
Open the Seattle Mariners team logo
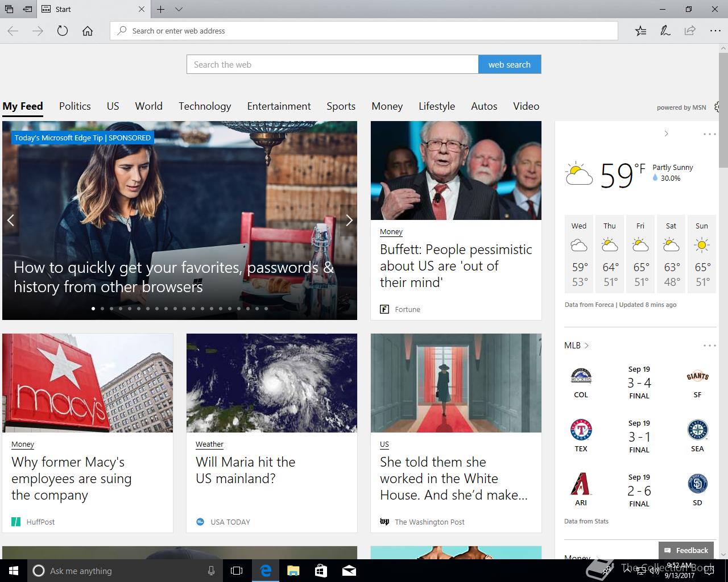(x=697, y=430)
